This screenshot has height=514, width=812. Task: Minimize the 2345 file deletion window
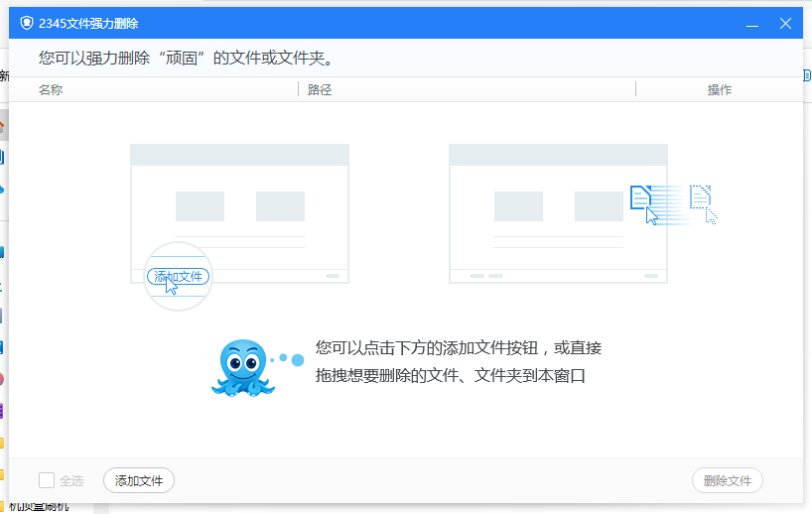click(753, 23)
